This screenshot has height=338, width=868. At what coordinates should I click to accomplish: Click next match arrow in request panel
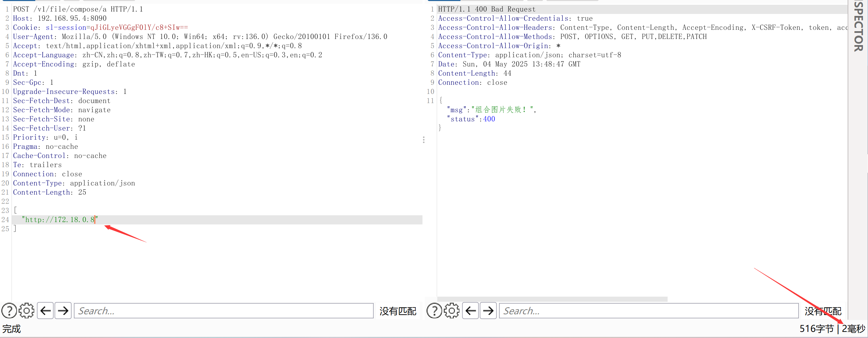tap(63, 311)
